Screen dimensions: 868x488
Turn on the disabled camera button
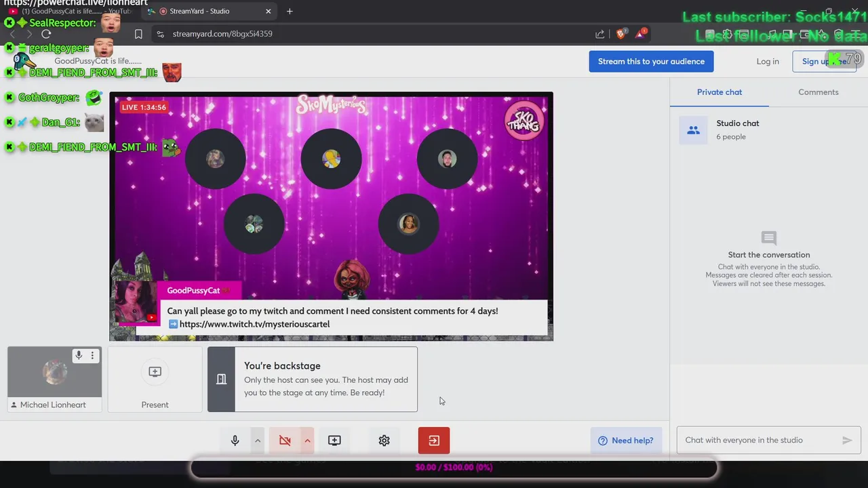285,441
